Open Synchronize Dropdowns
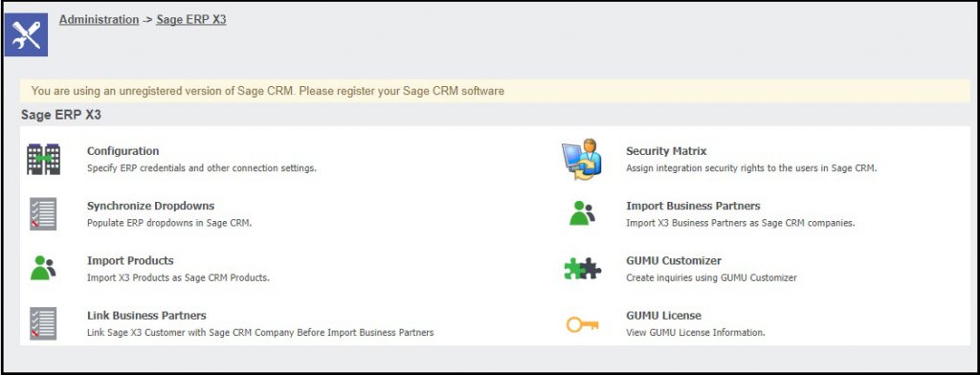 [150, 207]
